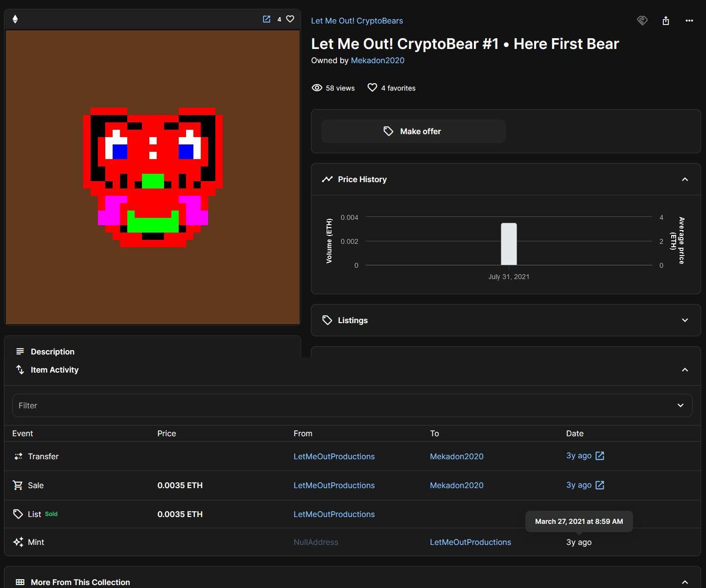
Task: Click the 0.0035 ETH price in Sale row
Action: point(180,485)
